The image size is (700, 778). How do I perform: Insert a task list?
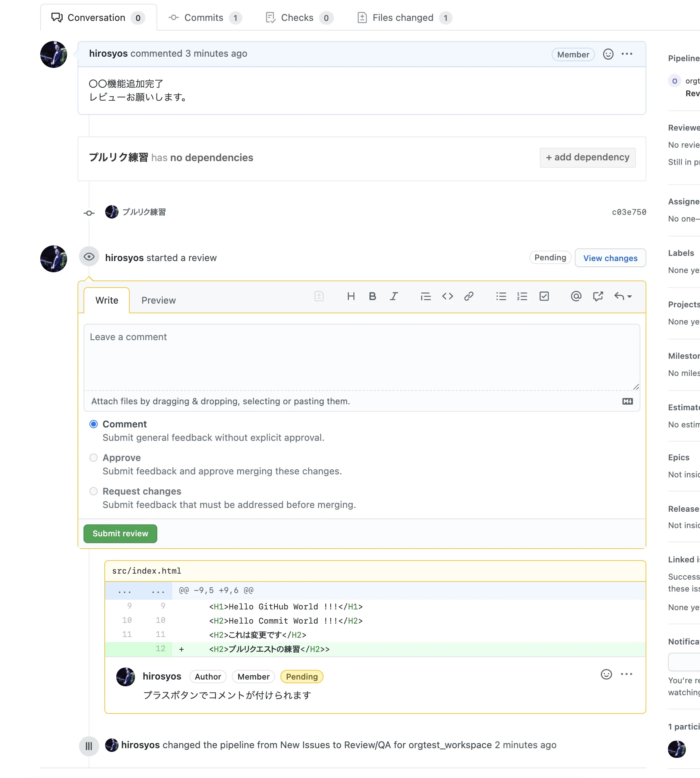tap(544, 296)
